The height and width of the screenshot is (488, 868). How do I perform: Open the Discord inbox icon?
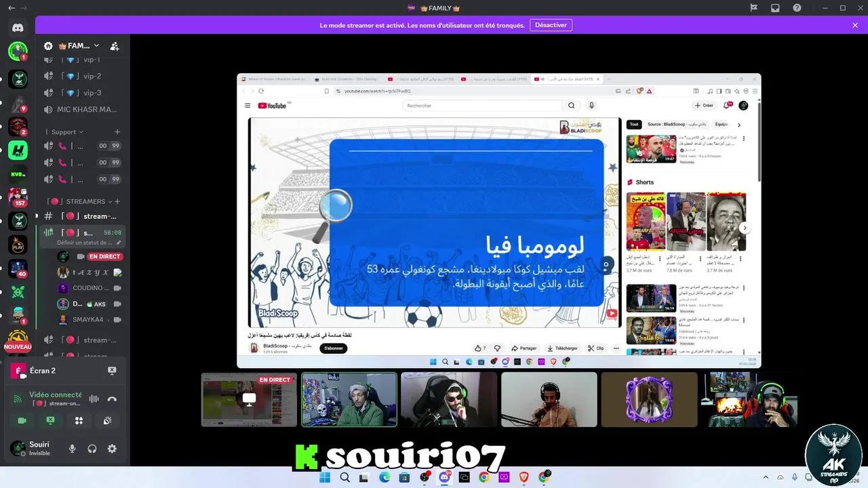pyautogui.click(x=775, y=8)
